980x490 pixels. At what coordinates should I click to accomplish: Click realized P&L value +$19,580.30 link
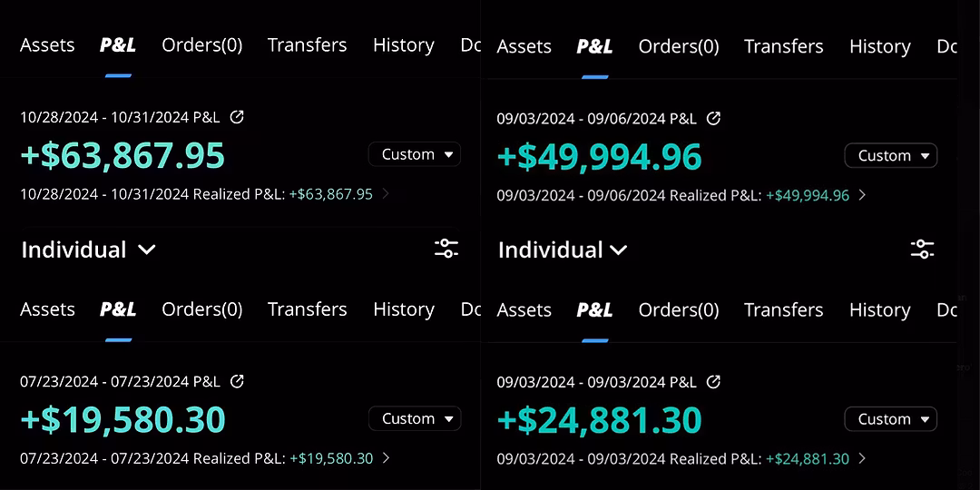pos(331,459)
